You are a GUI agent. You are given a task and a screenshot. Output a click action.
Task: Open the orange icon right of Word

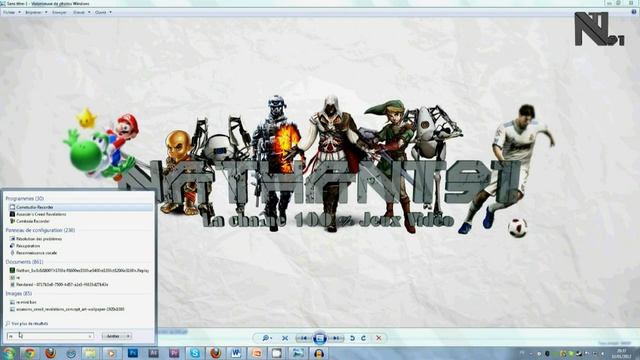coord(257,353)
